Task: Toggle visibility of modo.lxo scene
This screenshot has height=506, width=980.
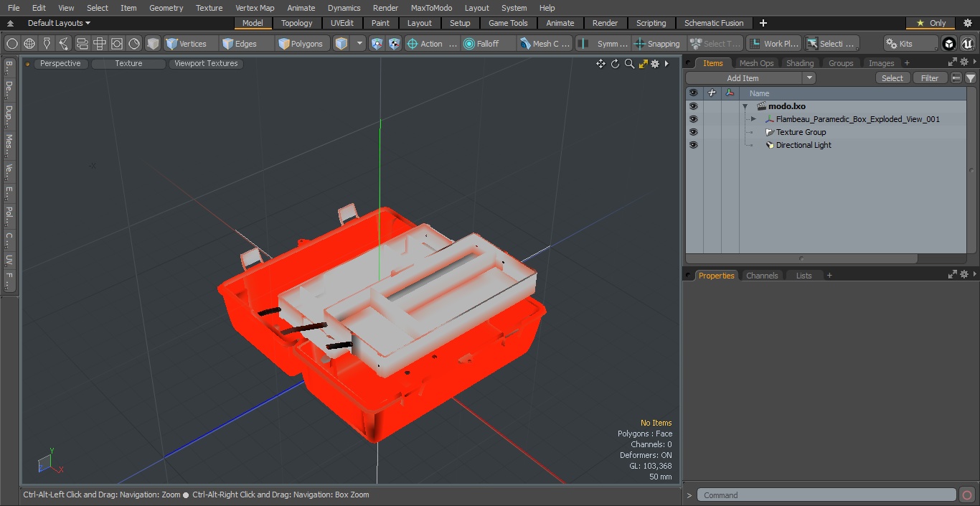Action: click(693, 106)
